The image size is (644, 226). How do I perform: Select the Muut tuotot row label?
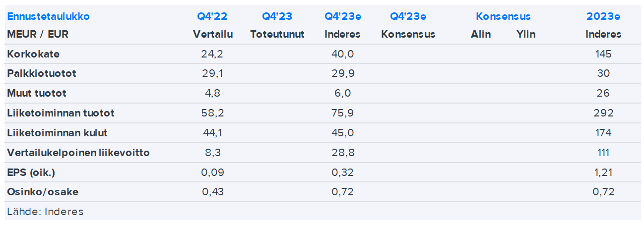click(37, 93)
